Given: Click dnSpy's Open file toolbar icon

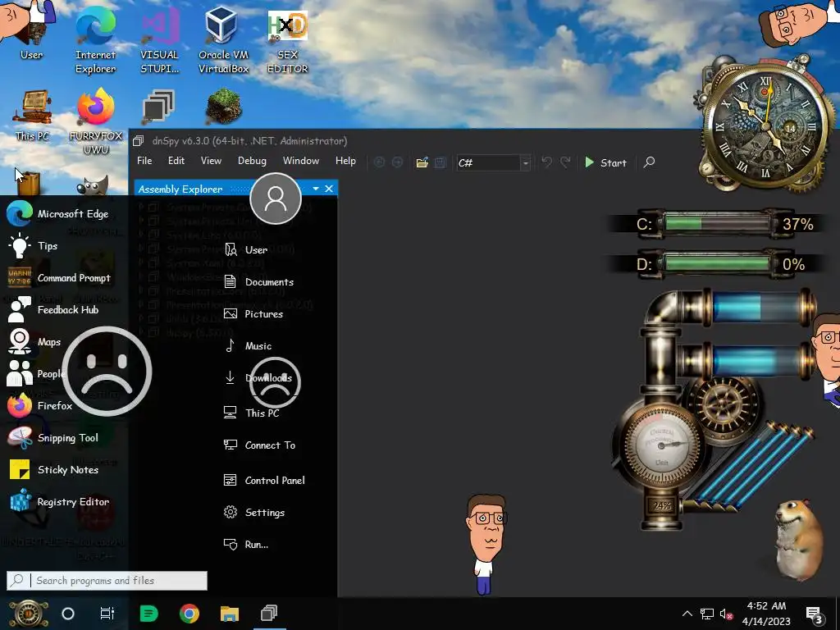Looking at the screenshot, I should (x=422, y=162).
